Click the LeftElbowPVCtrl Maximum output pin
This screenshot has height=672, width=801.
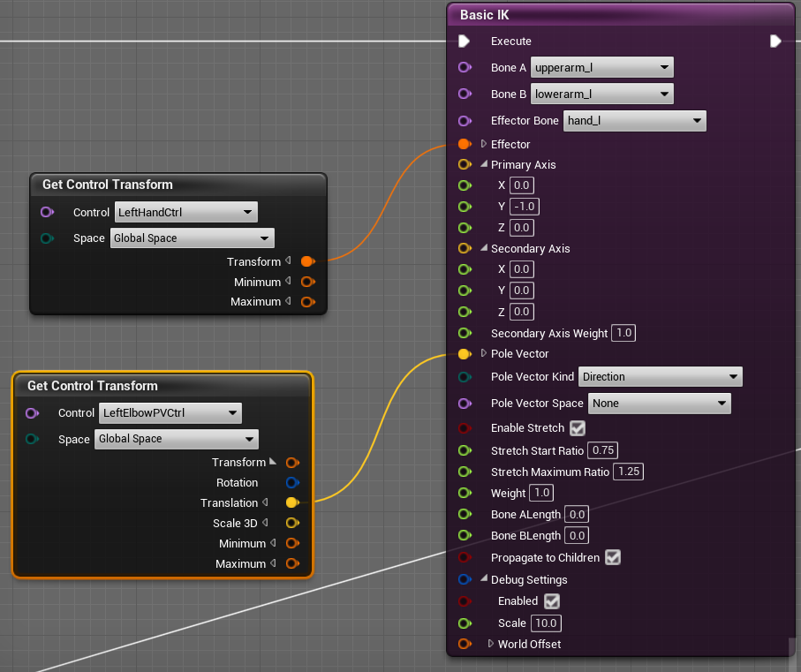pos(292,563)
